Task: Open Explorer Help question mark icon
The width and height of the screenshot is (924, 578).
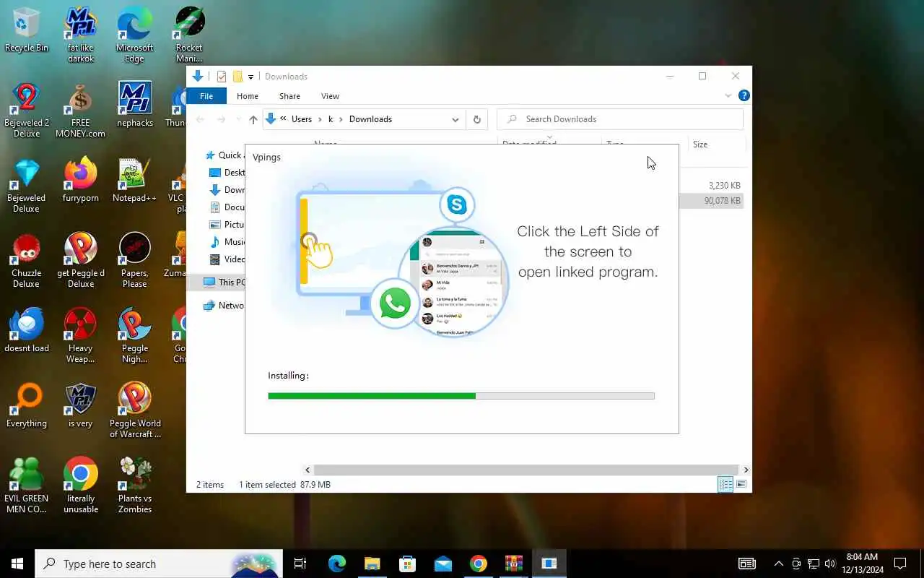Action: [744, 95]
